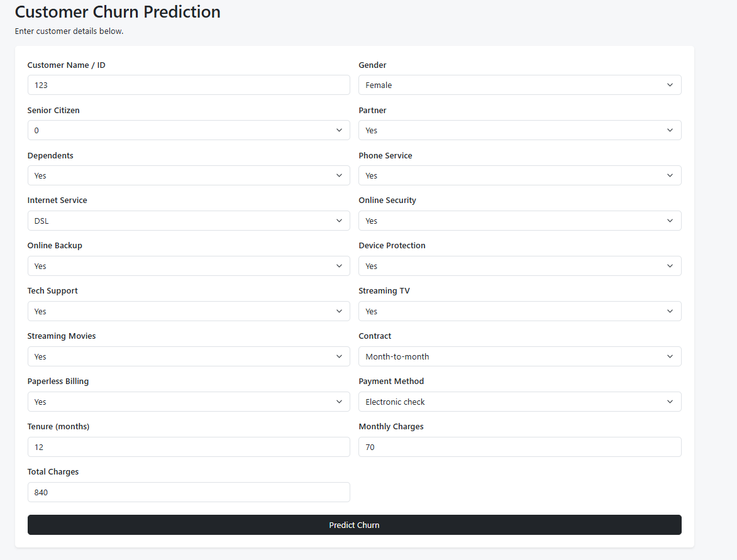This screenshot has width=737, height=560.
Task: Open the Phone Service dropdown
Action: (519, 175)
